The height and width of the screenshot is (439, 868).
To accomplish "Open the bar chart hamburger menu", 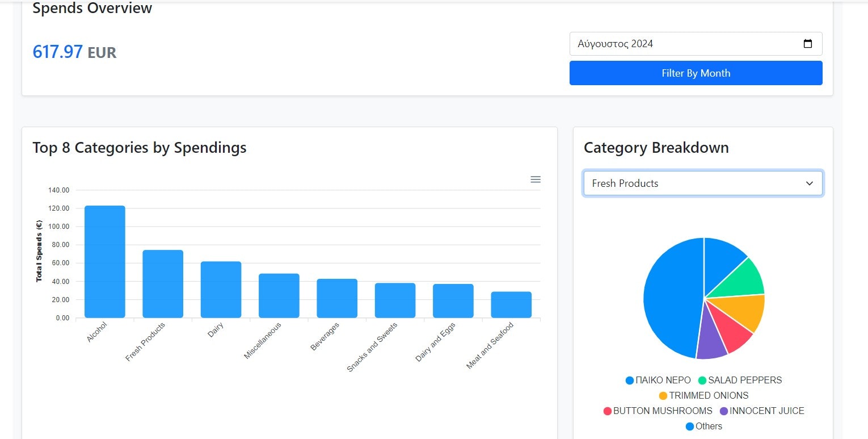I will (535, 179).
